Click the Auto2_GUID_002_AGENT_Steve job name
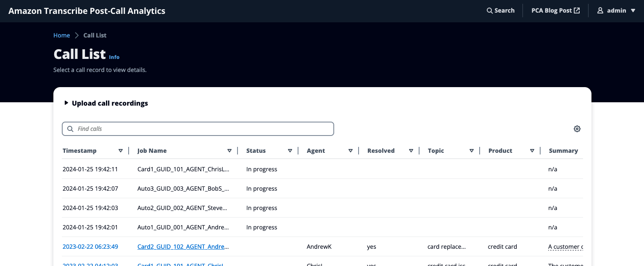This screenshot has width=644, height=266. [182, 208]
